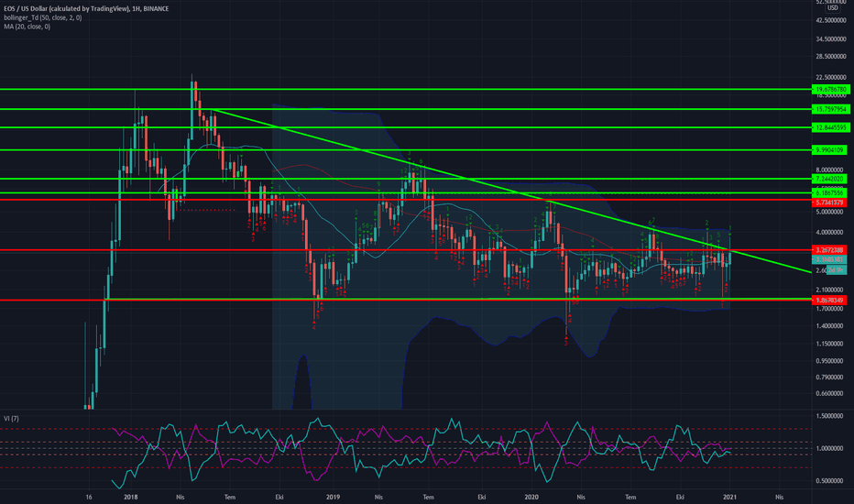Select the MA (20, close, 0) indicator legend
Image resolution: width=854 pixels, height=504 pixels.
click(27, 27)
